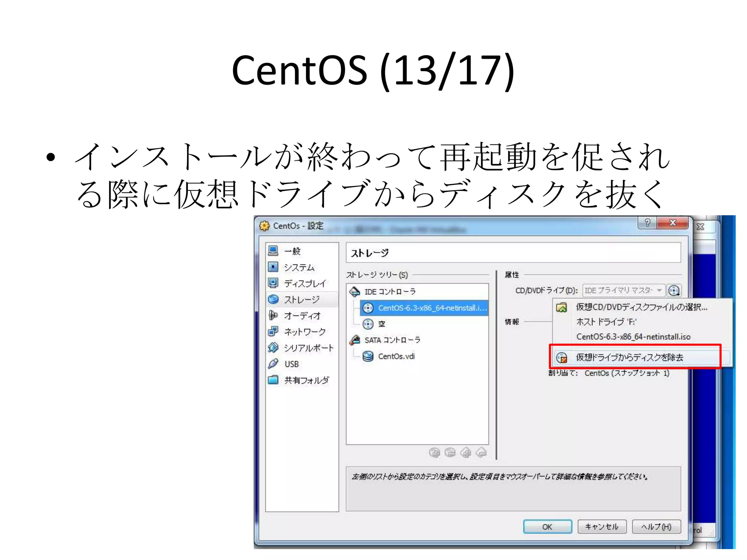747x560 pixels.
Task: Select the CentOs.vdi hard disk entry
Action: 389,356
